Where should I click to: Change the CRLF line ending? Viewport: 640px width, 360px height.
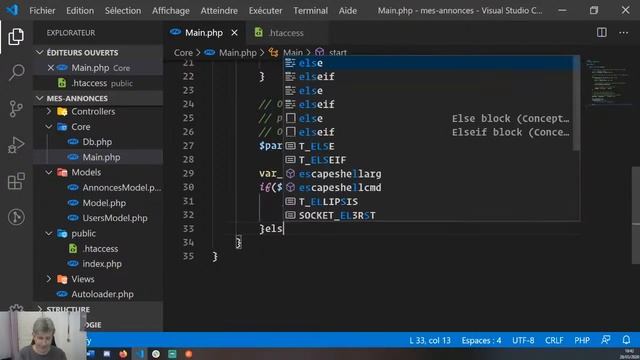(x=554, y=340)
